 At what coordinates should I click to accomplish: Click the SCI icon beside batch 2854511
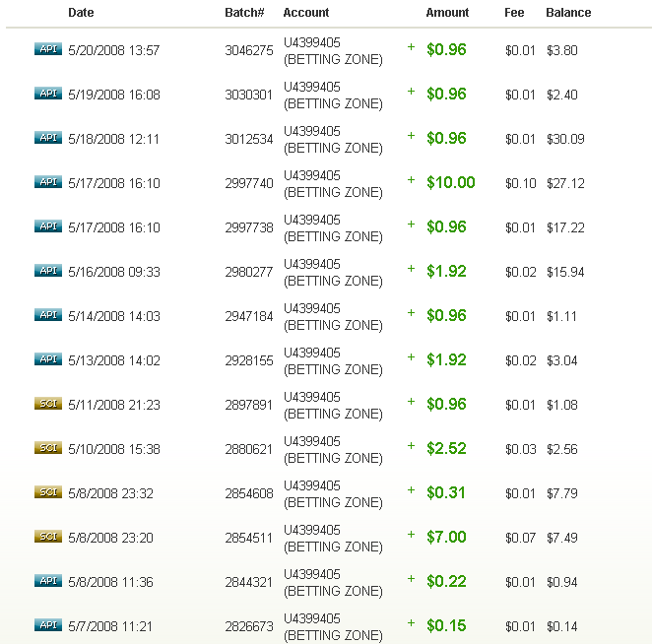(47, 537)
